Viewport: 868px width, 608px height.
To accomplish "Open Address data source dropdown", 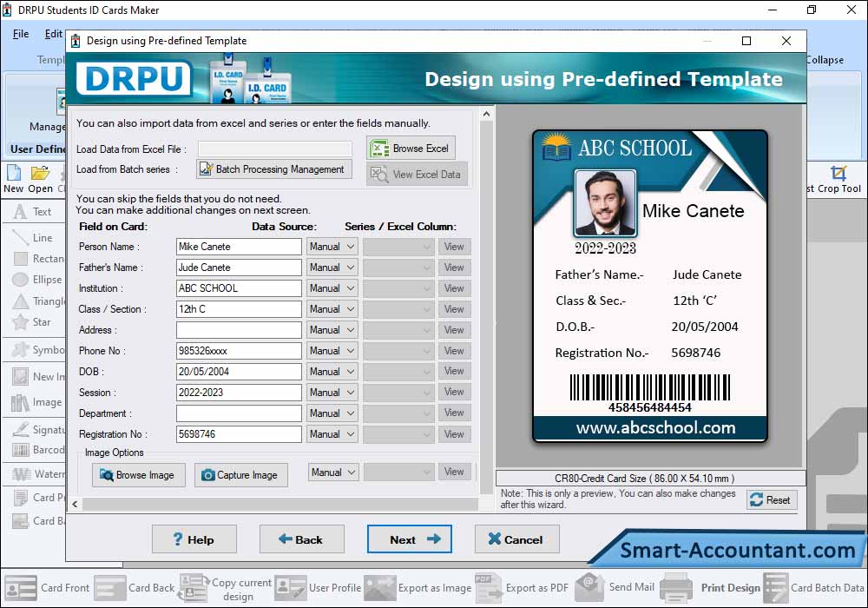I will 332,330.
